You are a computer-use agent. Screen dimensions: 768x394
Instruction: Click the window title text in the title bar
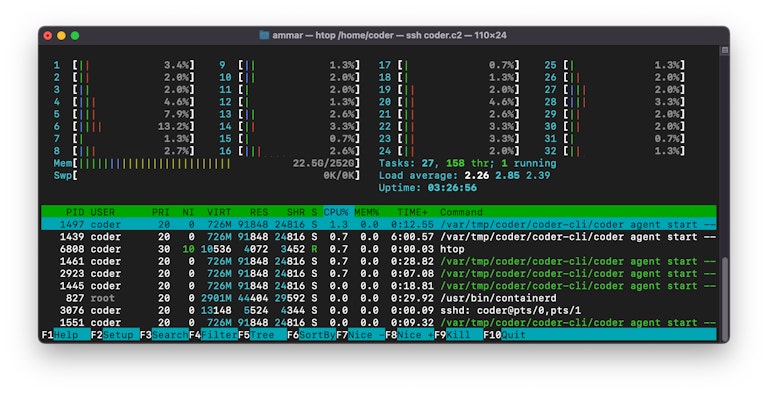pos(389,35)
